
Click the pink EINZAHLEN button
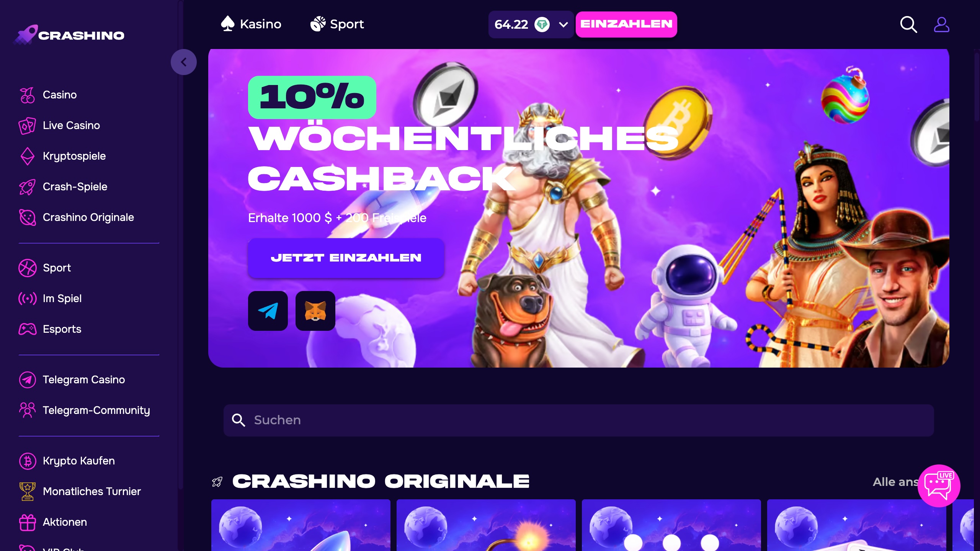[x=626, y=24]
